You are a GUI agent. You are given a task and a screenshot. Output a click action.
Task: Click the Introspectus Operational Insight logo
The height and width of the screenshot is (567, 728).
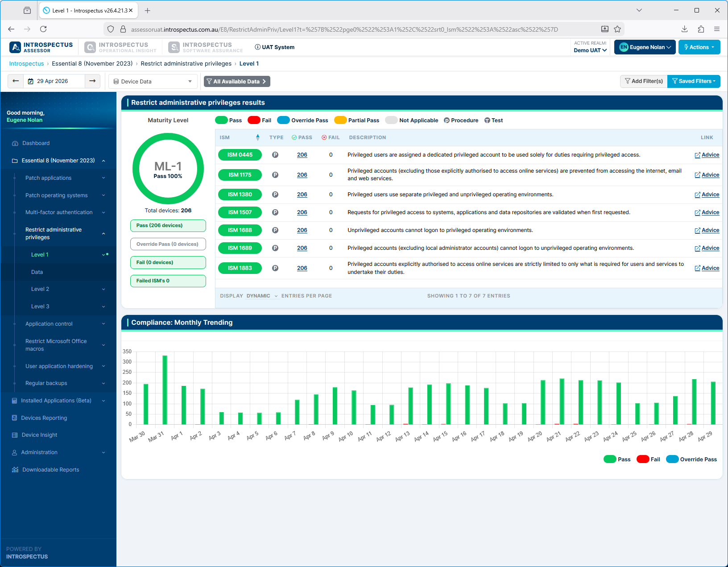click(121, 47)
